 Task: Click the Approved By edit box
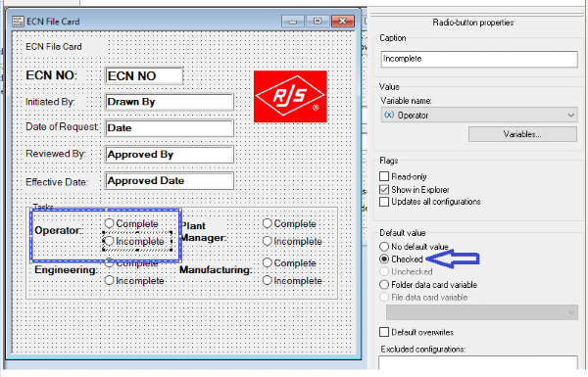pyautogui.click(x=170, y=155)
